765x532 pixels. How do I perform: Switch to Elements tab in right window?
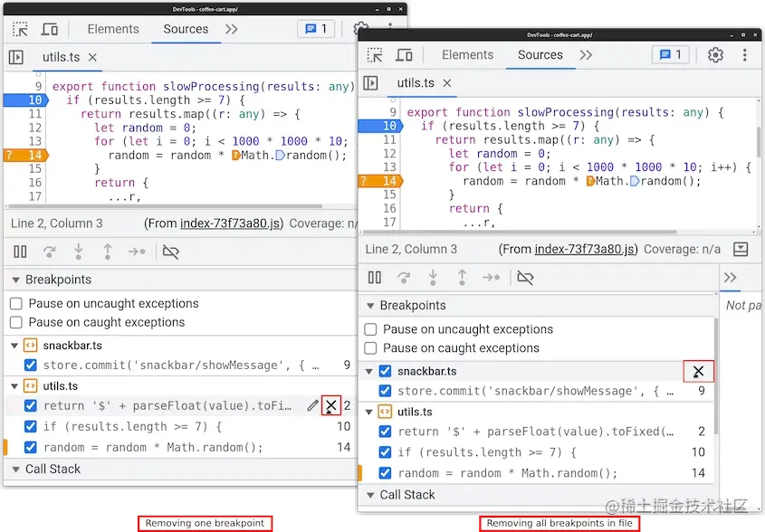tap(468, 55)
